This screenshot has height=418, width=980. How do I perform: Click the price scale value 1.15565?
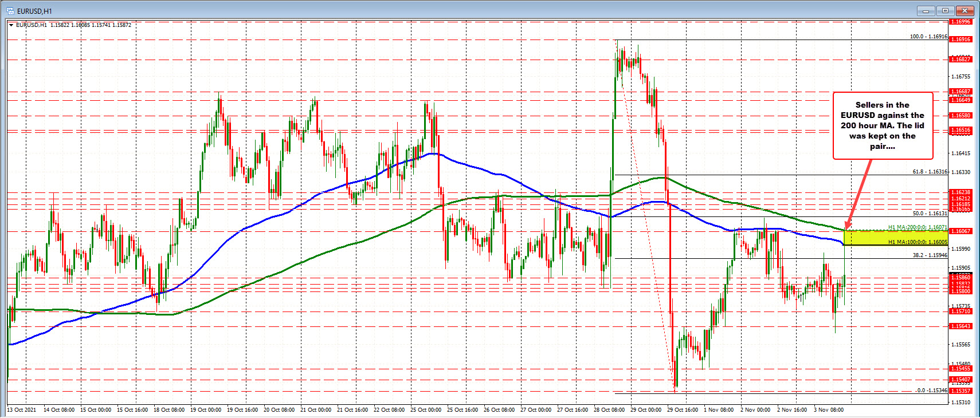(961, 345)
